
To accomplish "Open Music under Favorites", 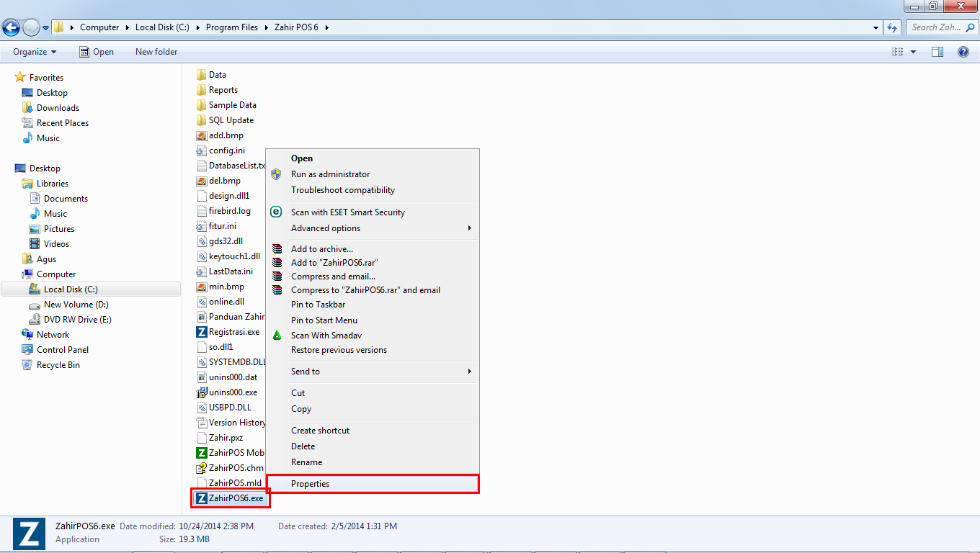I will tap(41, 138).
